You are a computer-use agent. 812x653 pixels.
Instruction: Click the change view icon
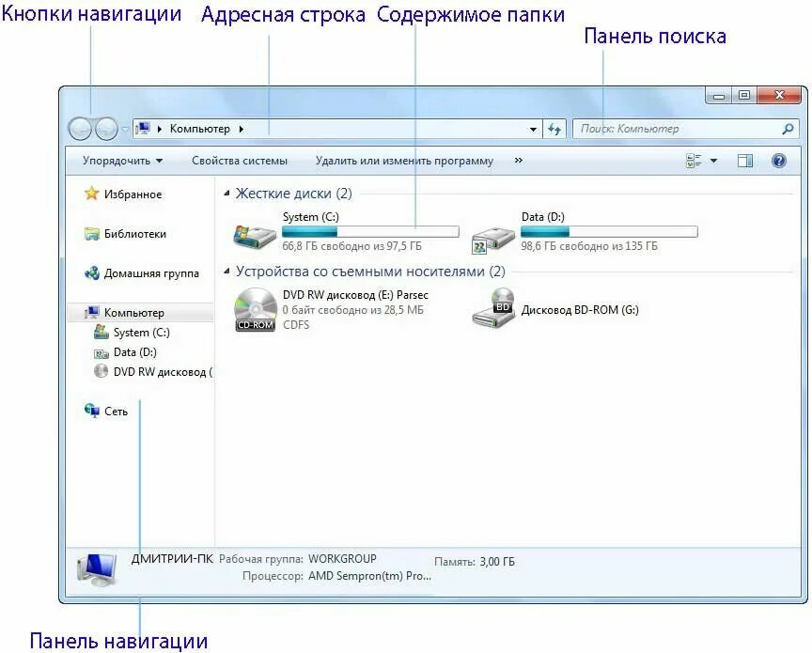pos(694,161)
